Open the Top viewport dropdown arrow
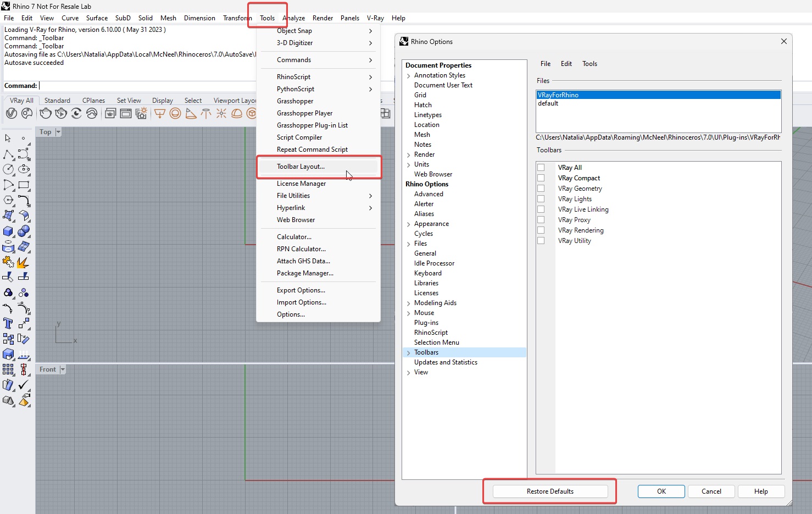 tap(58, 132)
